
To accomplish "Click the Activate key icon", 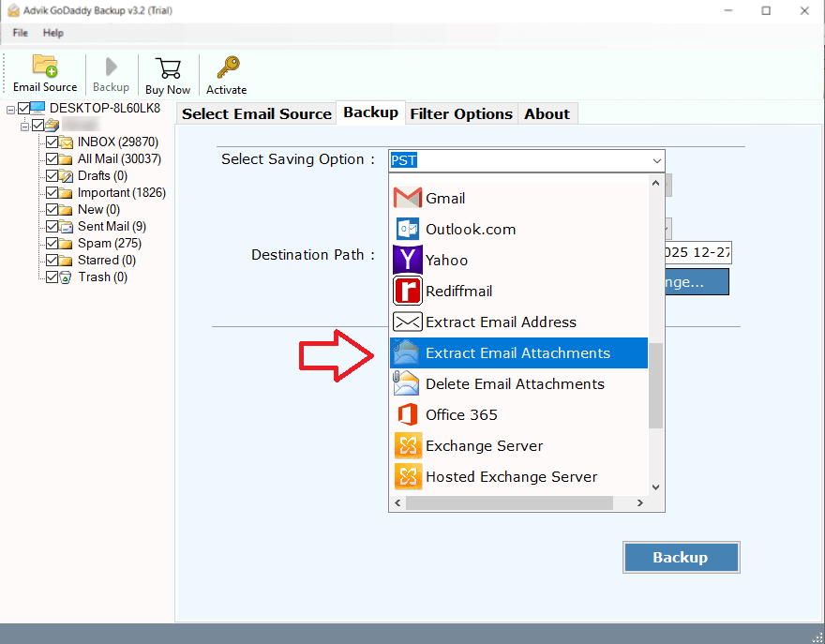I will point(227,67).
